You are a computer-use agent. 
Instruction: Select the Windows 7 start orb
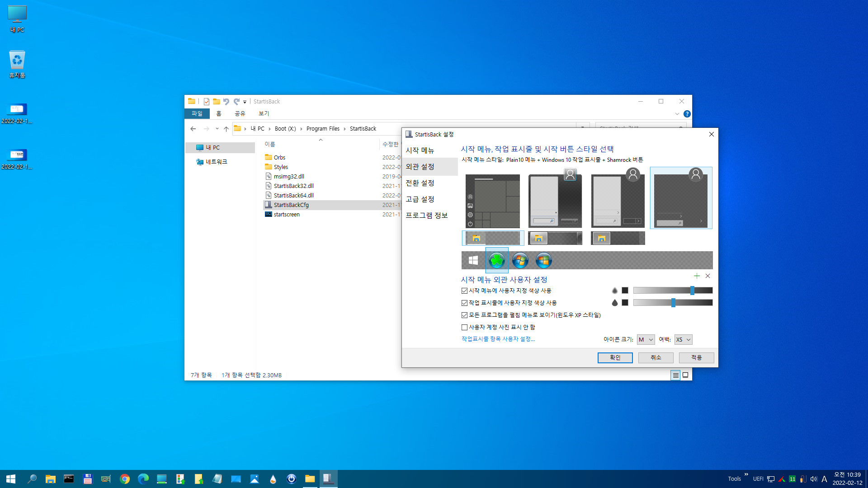(x=520, y=260)
